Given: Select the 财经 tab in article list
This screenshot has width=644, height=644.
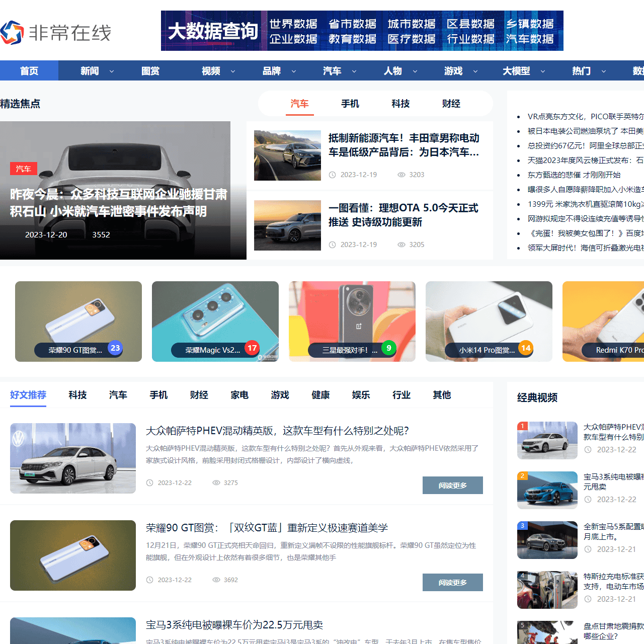Looking at the screenshot, I should [x=199, y=395].
